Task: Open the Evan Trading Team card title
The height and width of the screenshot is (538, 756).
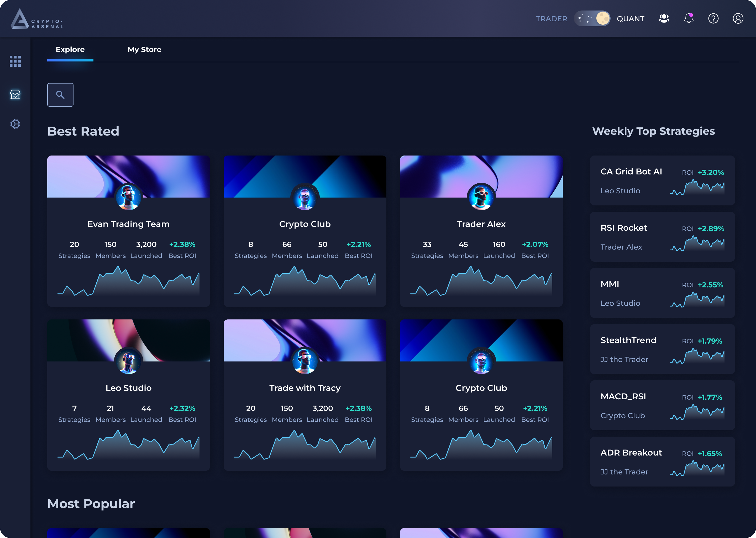Action: 128,224
